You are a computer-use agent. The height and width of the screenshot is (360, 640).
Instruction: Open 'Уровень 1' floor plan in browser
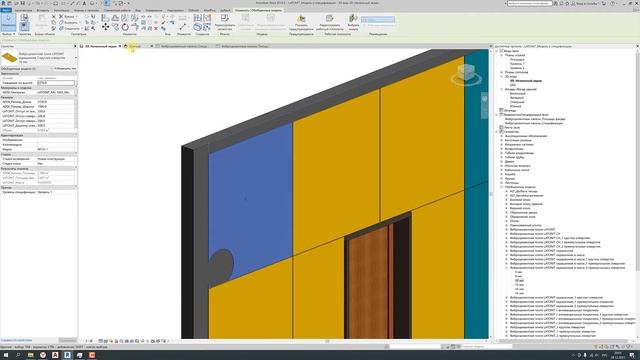[517, 64]
